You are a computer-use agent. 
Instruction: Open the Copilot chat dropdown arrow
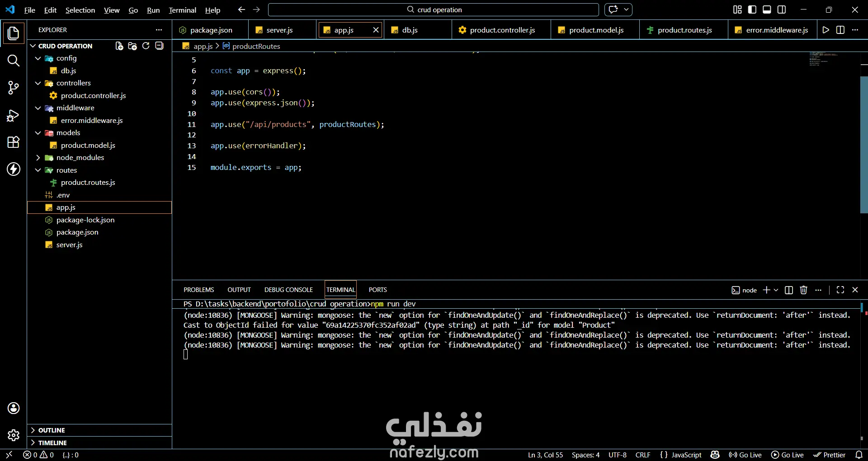pos(626,9)
